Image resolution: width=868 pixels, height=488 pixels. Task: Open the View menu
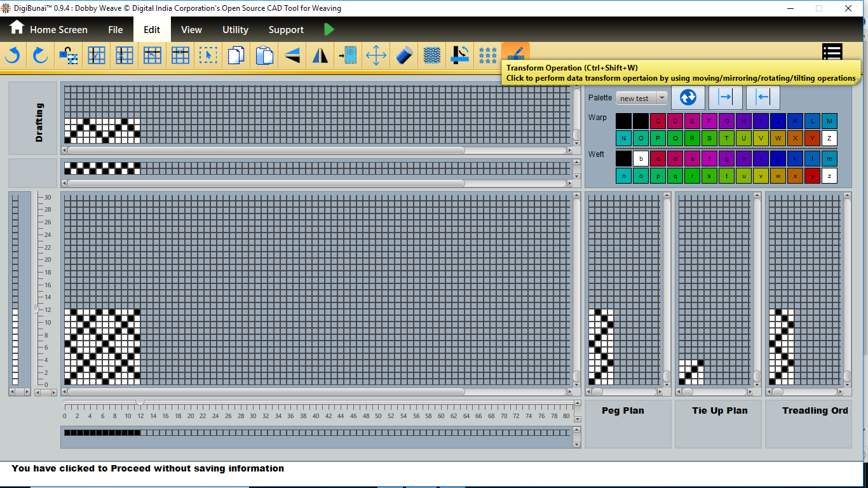pyautogui.click(x=191, y=30)
